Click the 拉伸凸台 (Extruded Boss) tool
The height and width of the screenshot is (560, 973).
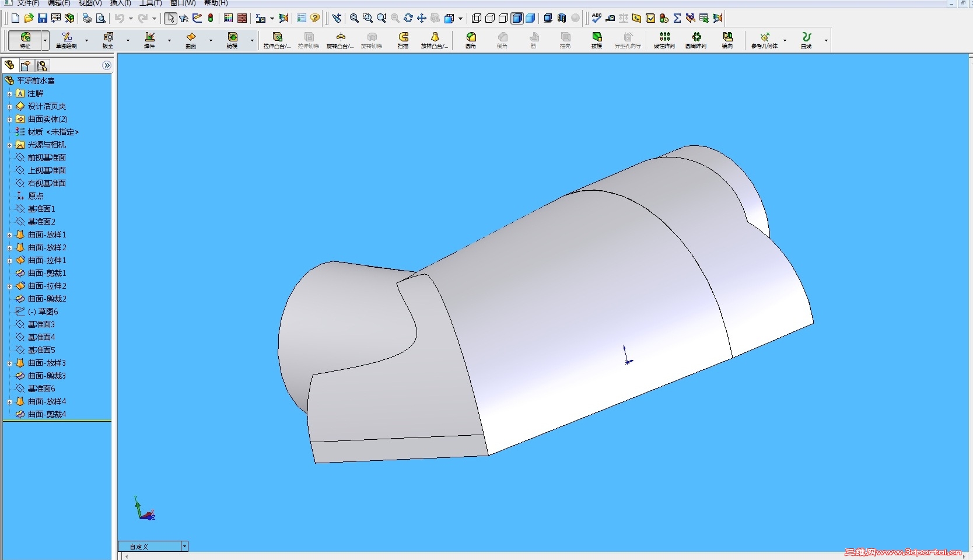click(x=277, y=40)
